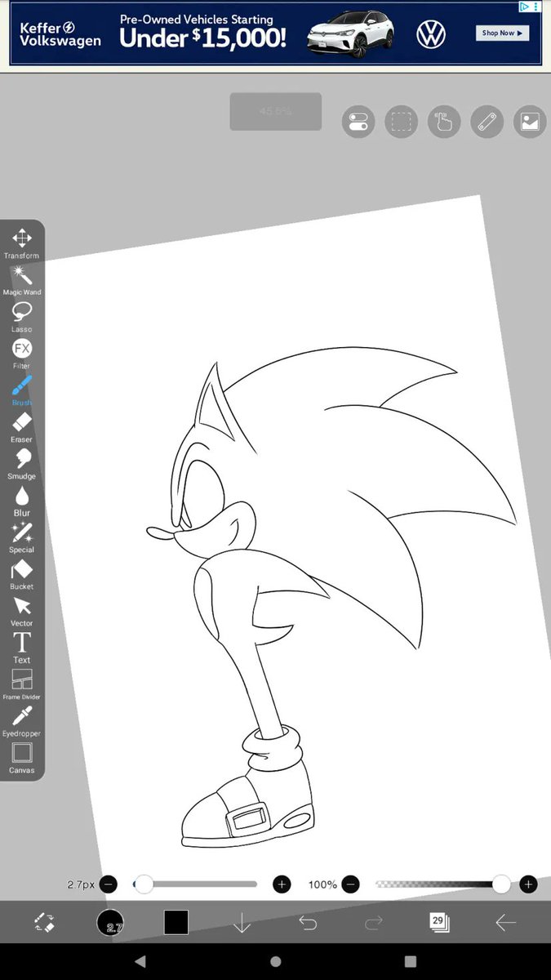This screenshot has height=980, width=551.
Task: Select the Smudge tool
Action: [x=21, y=464]
